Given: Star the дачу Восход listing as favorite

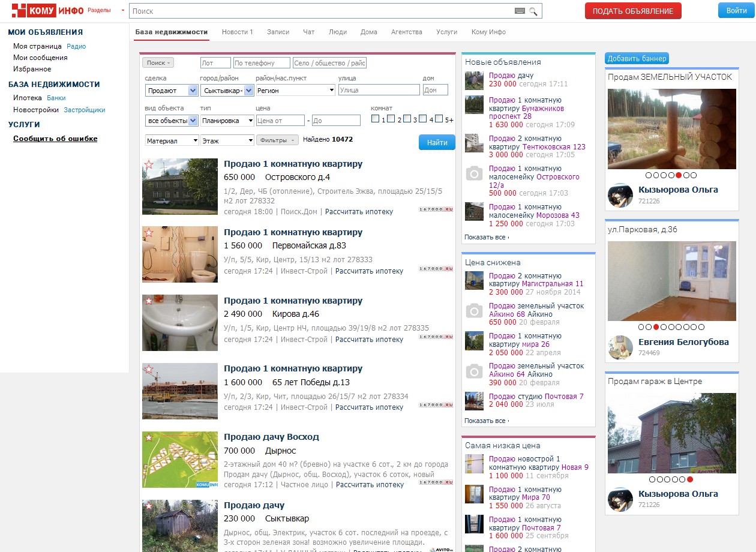Looking at the screenshot, I should point(149,437).
